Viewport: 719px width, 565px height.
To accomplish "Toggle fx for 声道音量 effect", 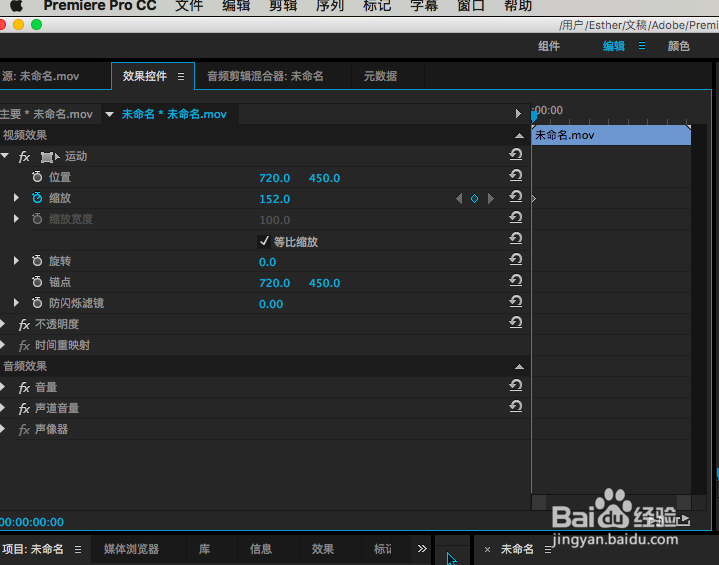I will tap(24, 409).
